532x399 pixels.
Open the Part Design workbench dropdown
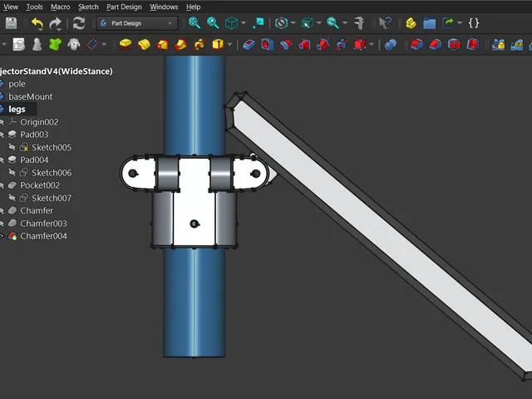coord(137,23)
